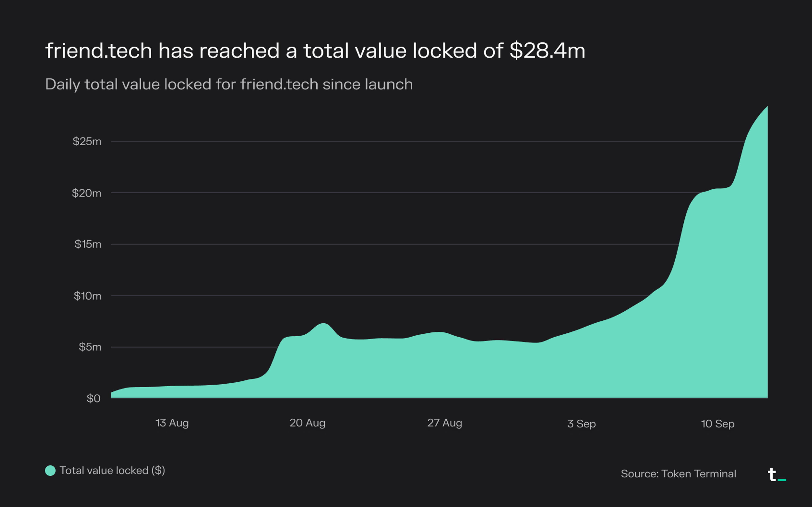Click the 27 Aug date label

pos(444,423)
